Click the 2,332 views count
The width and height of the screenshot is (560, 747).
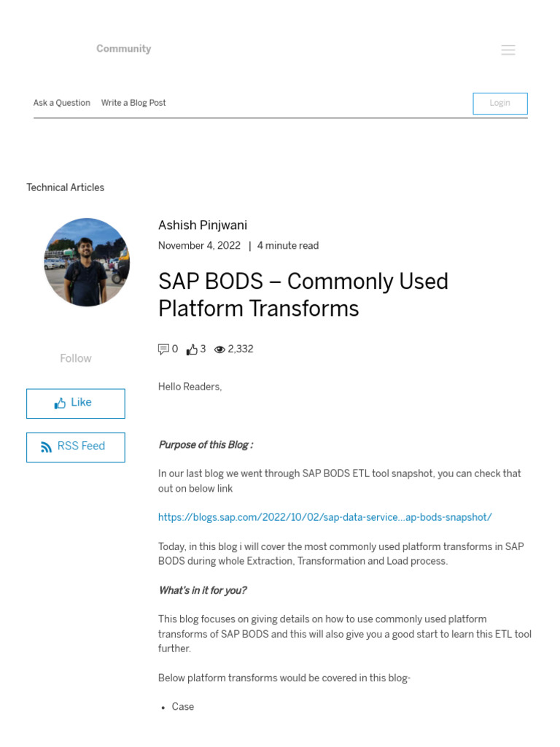pyautogui.click(x=241, y=349)
